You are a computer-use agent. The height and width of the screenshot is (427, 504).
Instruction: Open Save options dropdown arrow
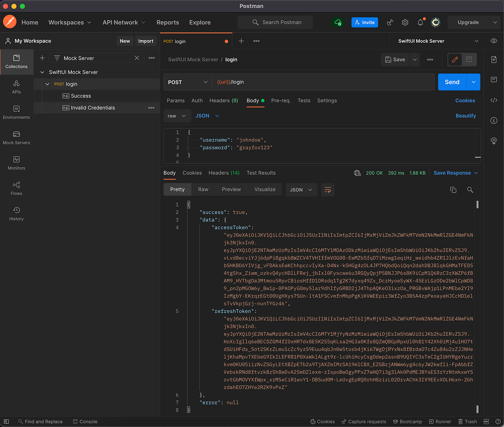(415, 59)
